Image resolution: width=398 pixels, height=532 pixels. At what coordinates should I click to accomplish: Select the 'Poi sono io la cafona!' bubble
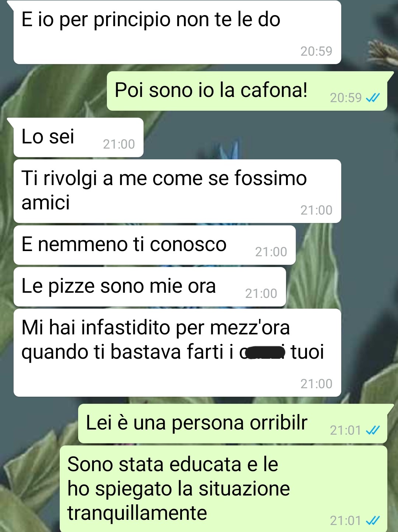pos(247,91)
